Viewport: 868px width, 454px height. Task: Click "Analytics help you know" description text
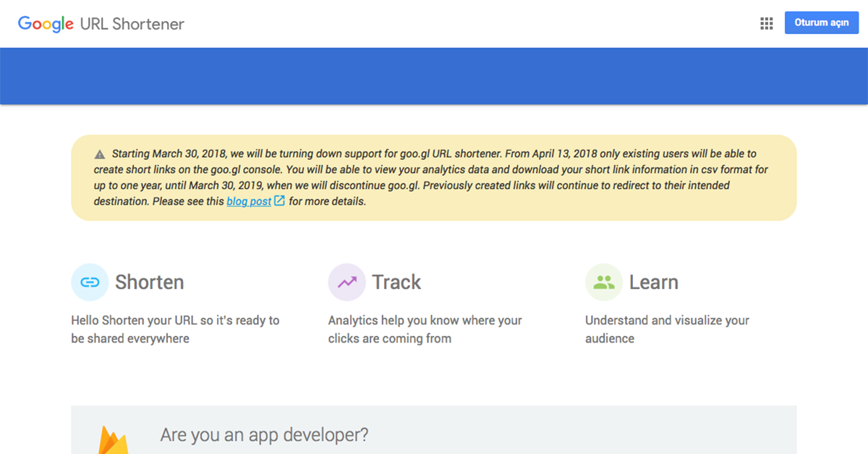(x=425, y=329)
